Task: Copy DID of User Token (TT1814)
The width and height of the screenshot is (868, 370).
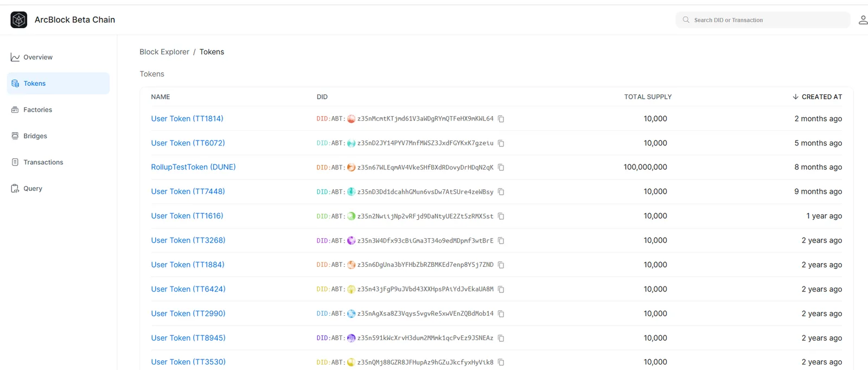Action: [501, 119]
